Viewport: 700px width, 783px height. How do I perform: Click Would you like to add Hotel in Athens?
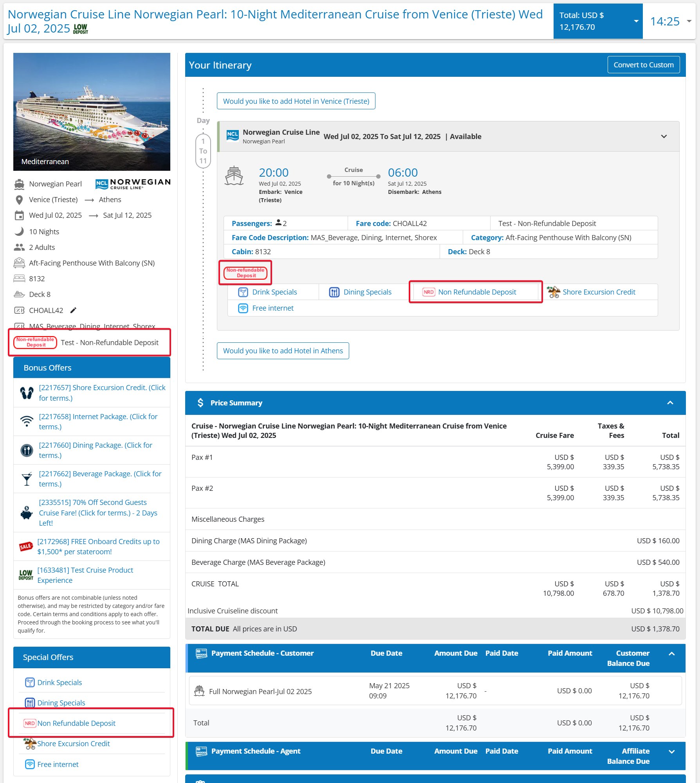coord(283,351)
